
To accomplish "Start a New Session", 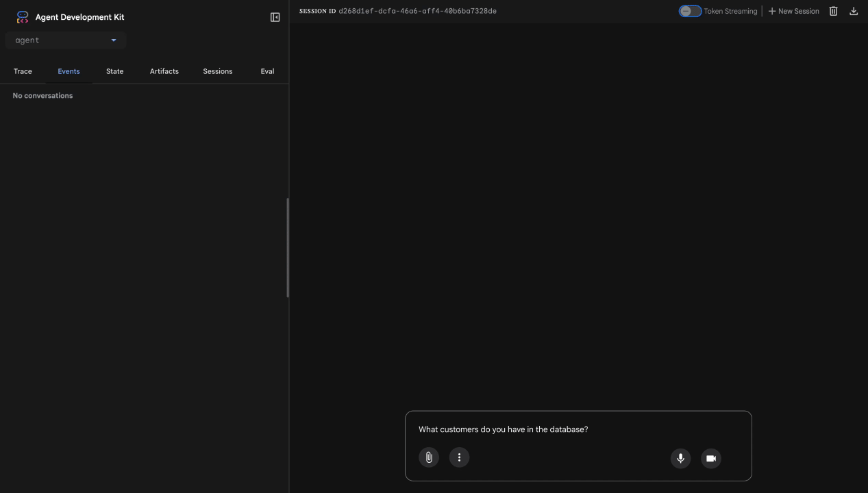I will [793, 11].
